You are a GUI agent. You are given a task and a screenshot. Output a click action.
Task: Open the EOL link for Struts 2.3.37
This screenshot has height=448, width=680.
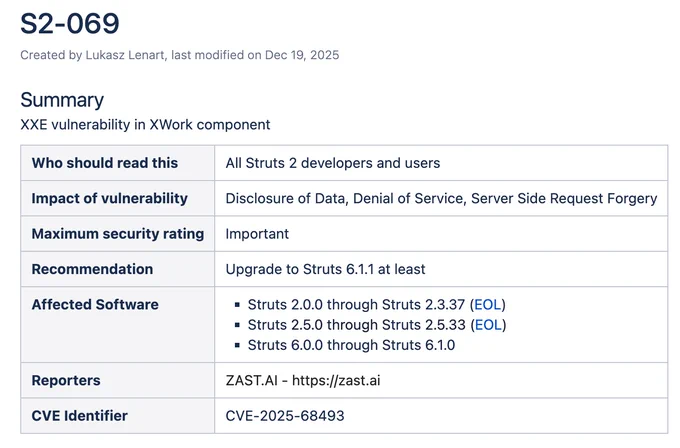pyautogui.click(x=487, y=304)
